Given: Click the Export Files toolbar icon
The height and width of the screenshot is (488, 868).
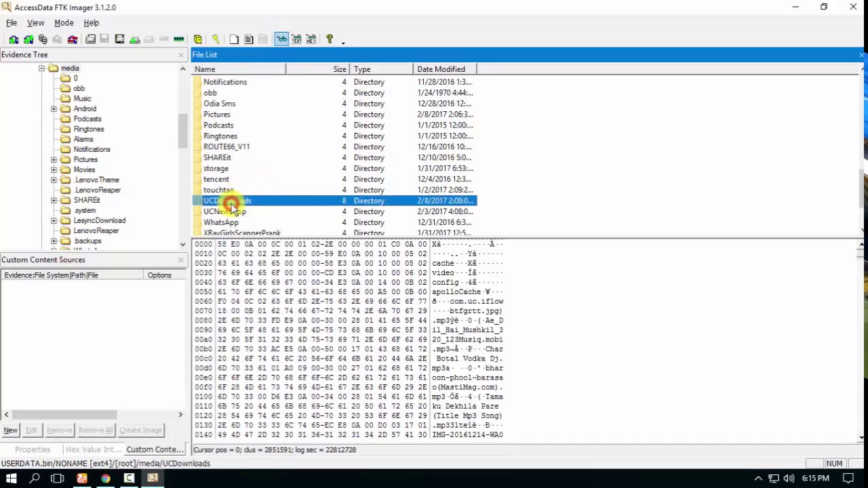Looking at the screenshot, I should pos(234,39).
